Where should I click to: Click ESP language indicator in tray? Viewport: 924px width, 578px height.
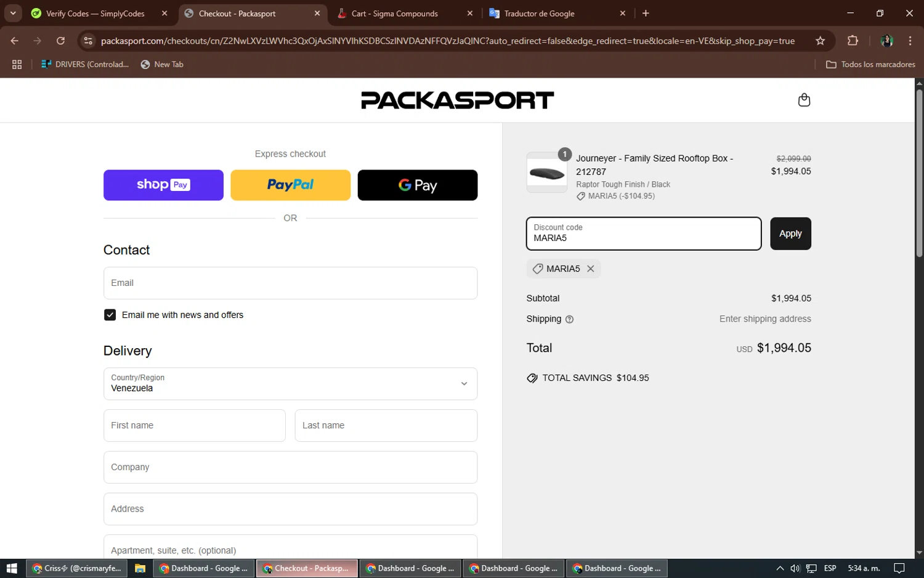[x=830, y=568]
